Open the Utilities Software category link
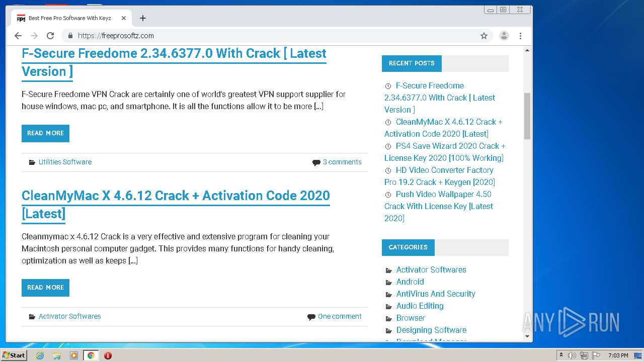This screenshot has width=644, height=362. click(x=65, y=162)
